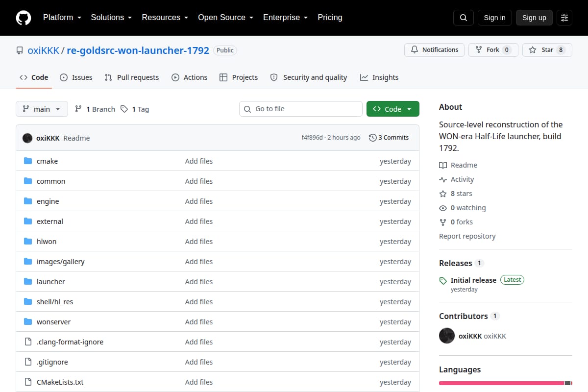Click the external folder icon
Screen dimensions: 588x392
(28, 221)
